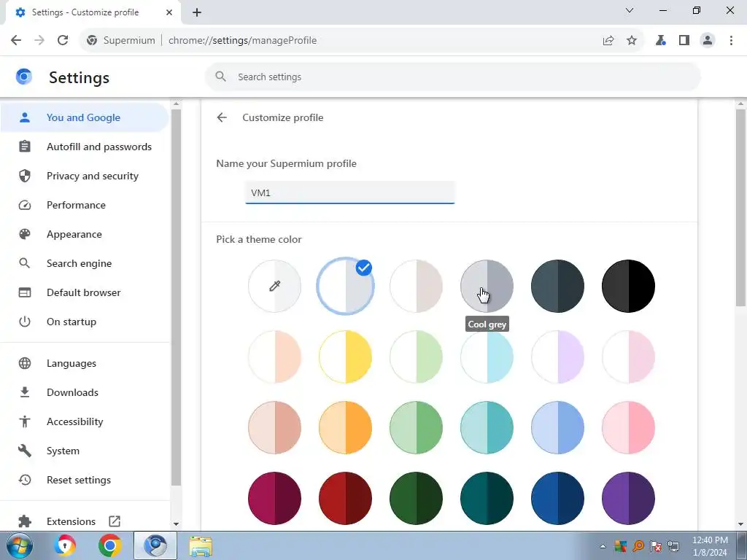Pick the pale cyan theme swatch

pyautogui.click(x=487, y=357)
